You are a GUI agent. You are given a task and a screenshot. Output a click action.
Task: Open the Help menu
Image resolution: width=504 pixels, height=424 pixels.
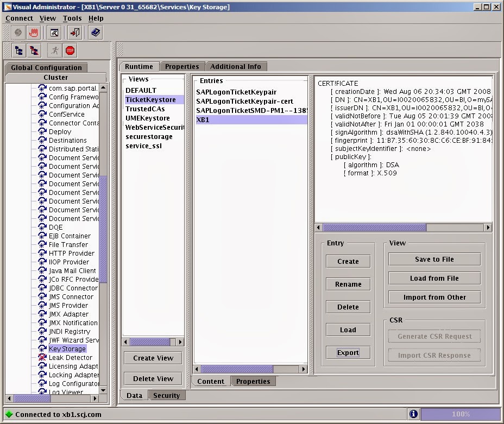tap(96, 18)
